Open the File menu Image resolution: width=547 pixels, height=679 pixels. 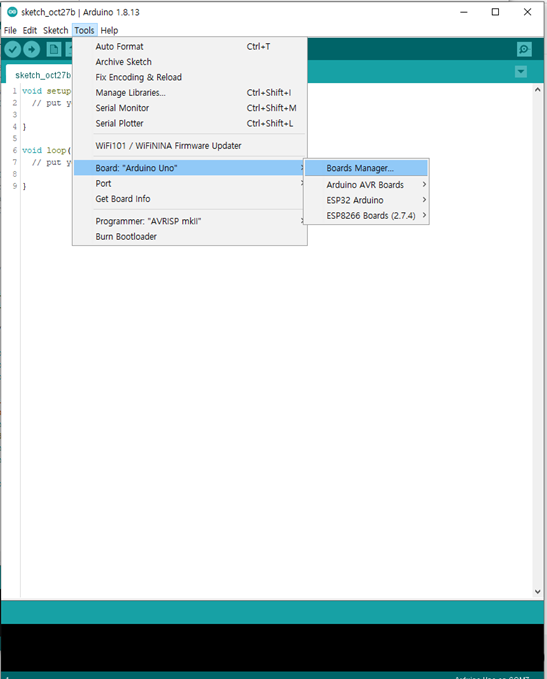10,30
